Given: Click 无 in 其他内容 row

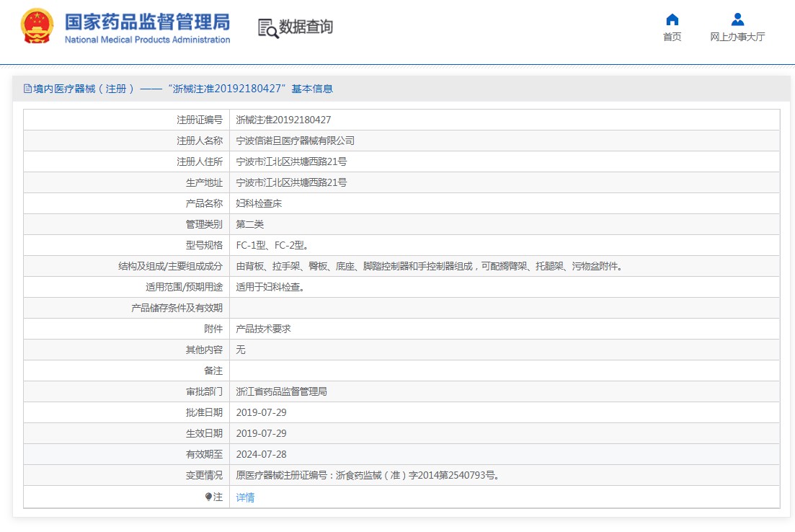Looking at the screenshot, I should (241, 350).
